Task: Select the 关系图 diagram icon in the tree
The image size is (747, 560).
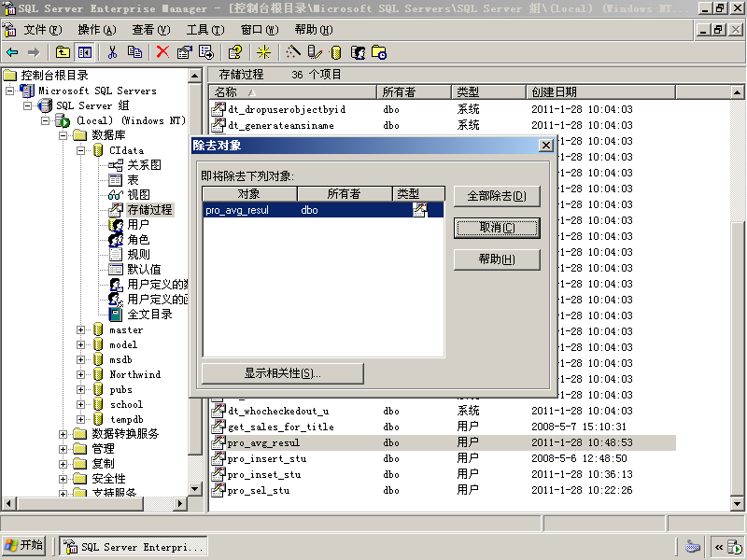Action: [x=115, y=165]
